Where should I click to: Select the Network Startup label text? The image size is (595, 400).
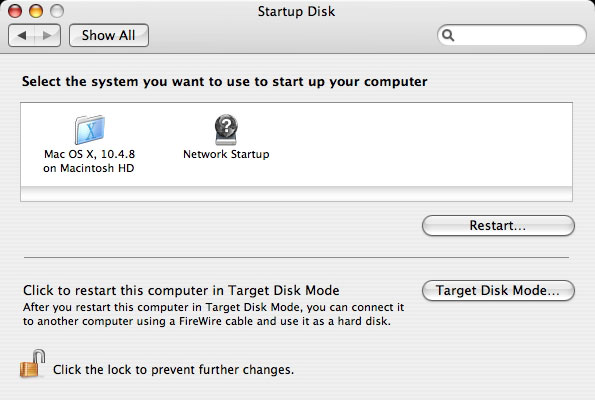[x=226, y=154]
